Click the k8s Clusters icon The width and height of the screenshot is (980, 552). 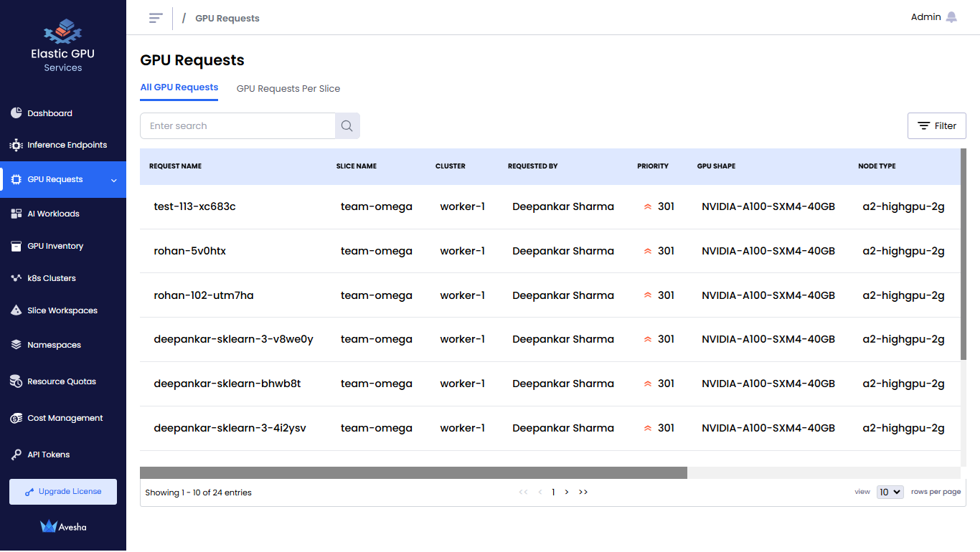tap(17, 278)
